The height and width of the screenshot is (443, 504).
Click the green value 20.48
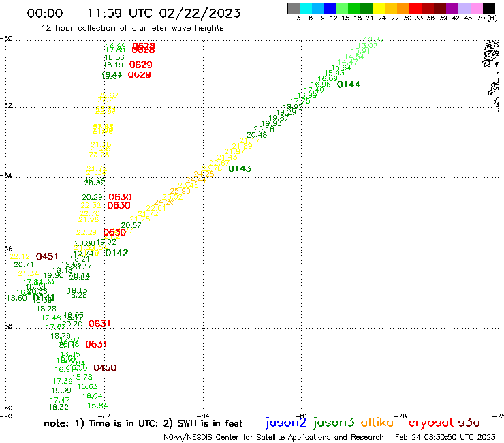click(257, 135)
